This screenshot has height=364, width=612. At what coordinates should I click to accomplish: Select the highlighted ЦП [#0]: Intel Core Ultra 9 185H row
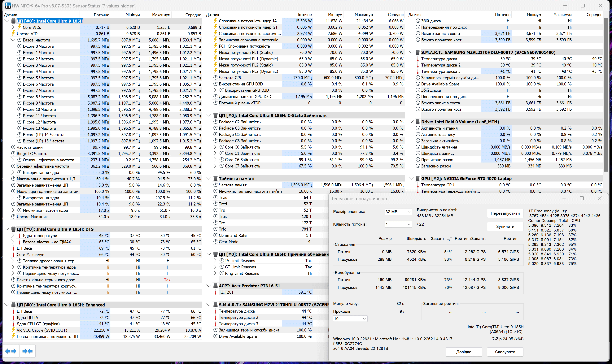49,21
